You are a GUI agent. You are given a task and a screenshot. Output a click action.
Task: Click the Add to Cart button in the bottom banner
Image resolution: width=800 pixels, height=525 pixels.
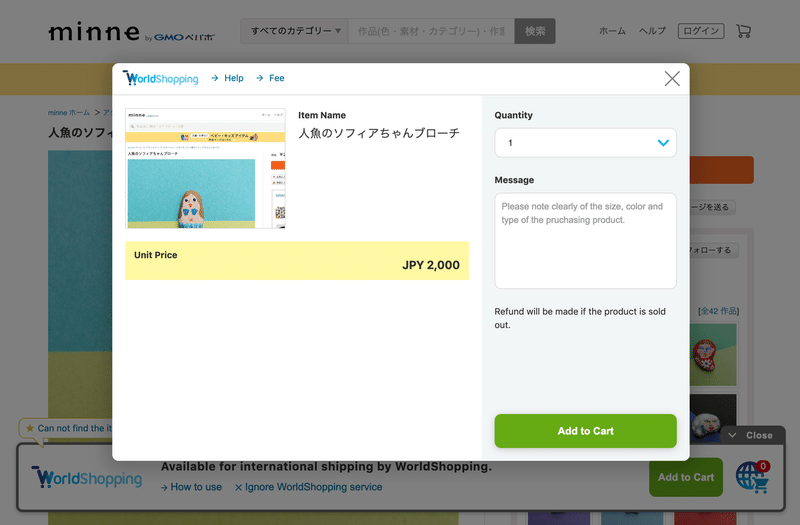pos(686,477)
